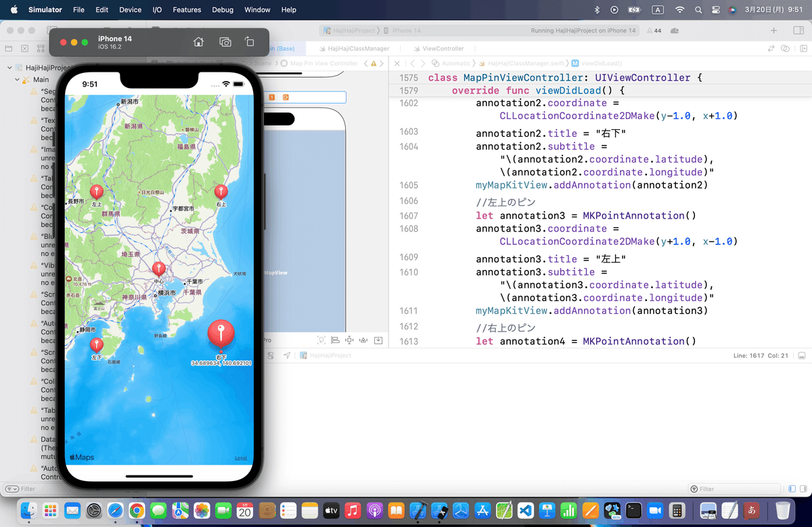The height and width of the screenshot is (527, 812).
Task: Swap editor related items icon
Action: click(x=771, y=49)
